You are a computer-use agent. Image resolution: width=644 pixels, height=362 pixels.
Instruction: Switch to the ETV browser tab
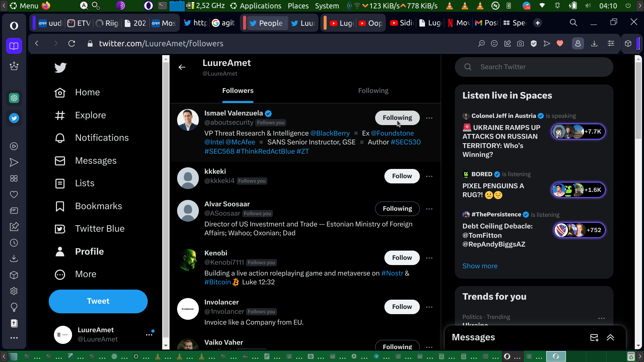(x=79, y=23)
